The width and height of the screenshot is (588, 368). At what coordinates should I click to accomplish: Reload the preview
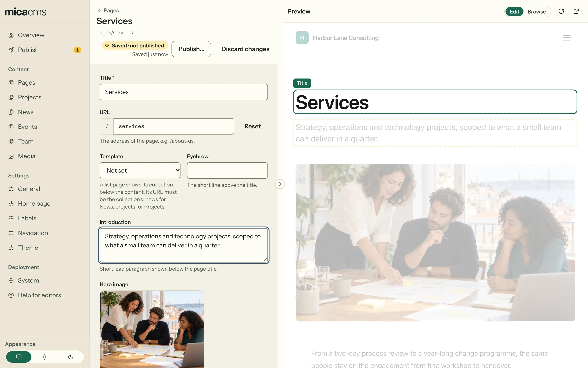(x=561, y=11)
